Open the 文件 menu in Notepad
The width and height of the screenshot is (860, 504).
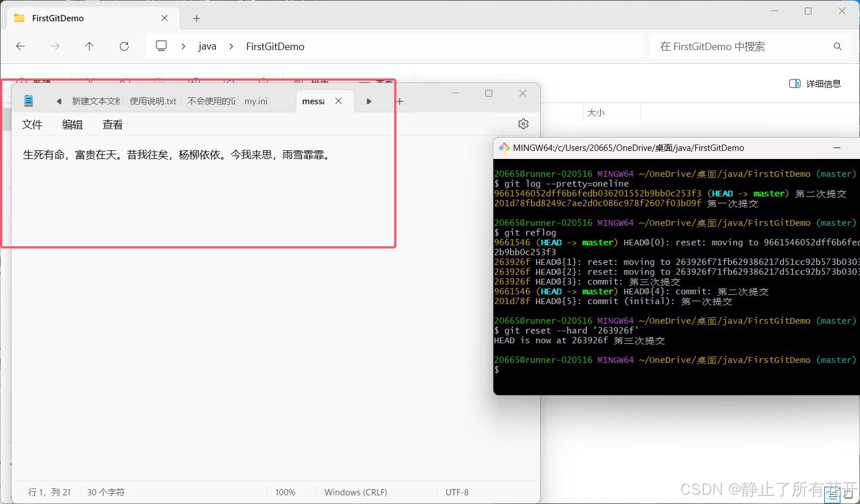click(x=32, y=124)
